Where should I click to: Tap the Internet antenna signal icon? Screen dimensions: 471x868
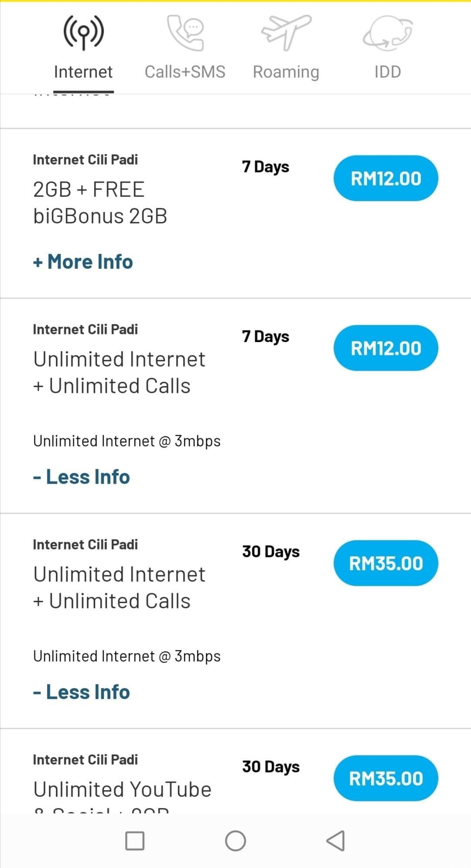[x=83, y=32]
